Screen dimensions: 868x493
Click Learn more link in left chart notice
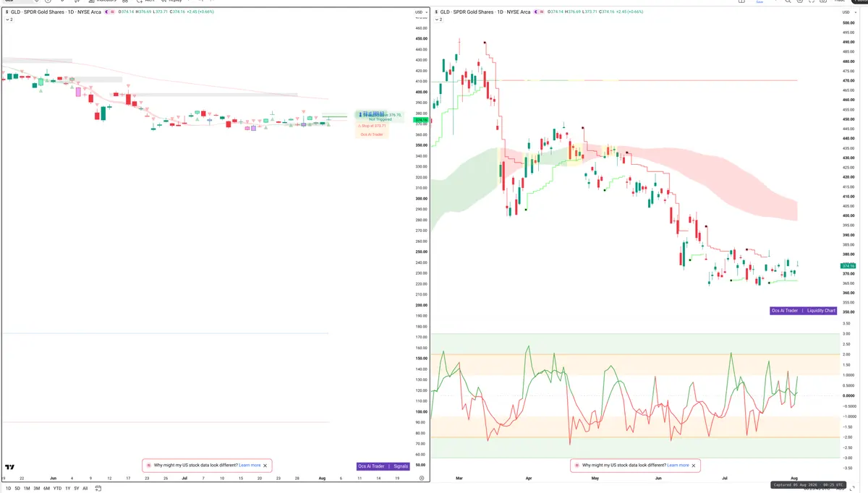point(250,466)
